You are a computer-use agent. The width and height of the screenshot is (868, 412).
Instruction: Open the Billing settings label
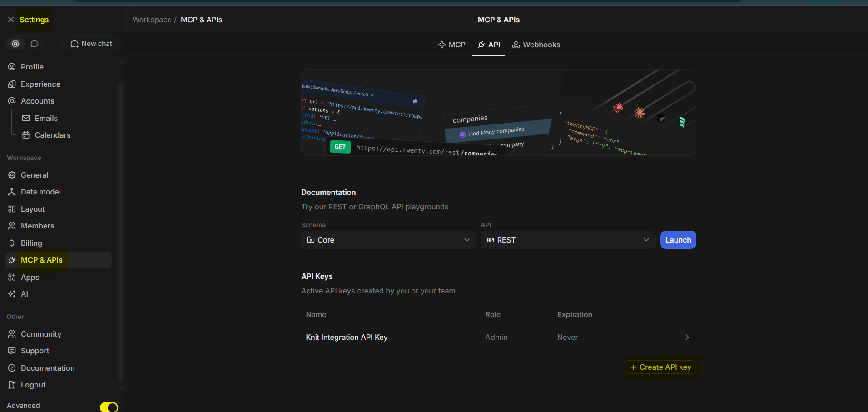(x=31, y=243)
